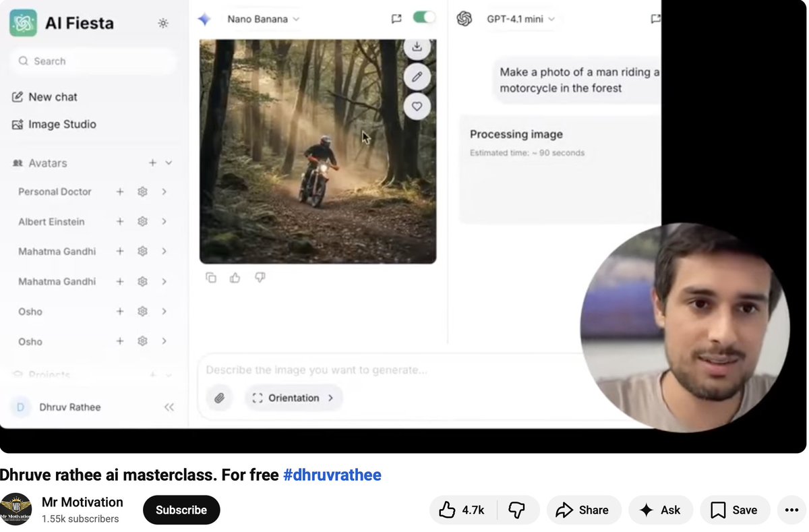Viewport: 809px width, 532px height.
Task: Collapse the sidebar with double-chevron icon
Action: [x=169, y=407]
